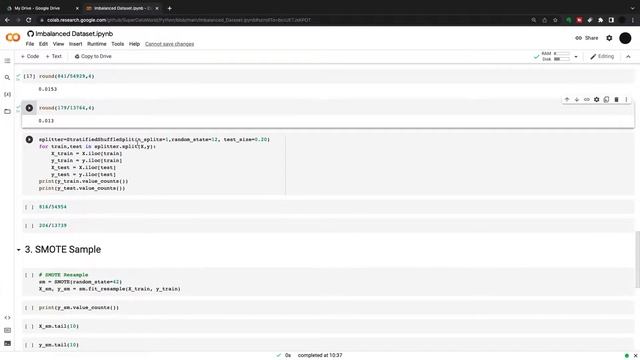Add a new code cell
640x360 pixels.
pyautogui.click(x=30, y=56)
